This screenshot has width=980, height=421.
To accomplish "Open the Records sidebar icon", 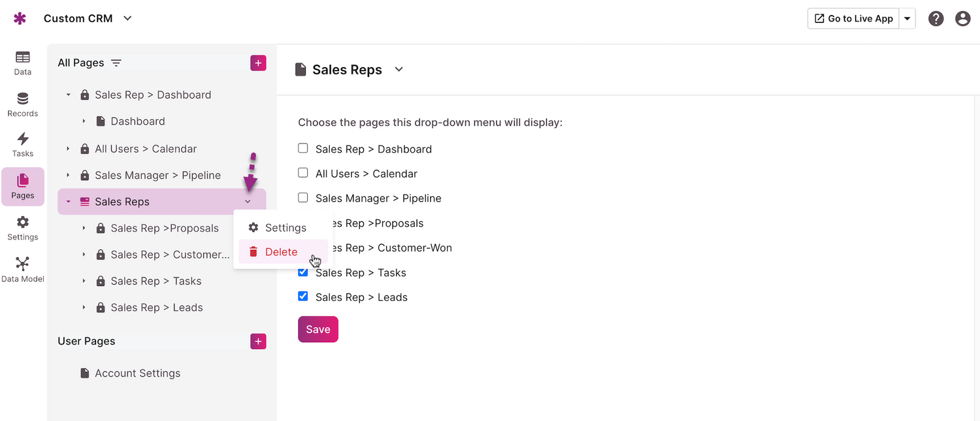I will 23,104.
